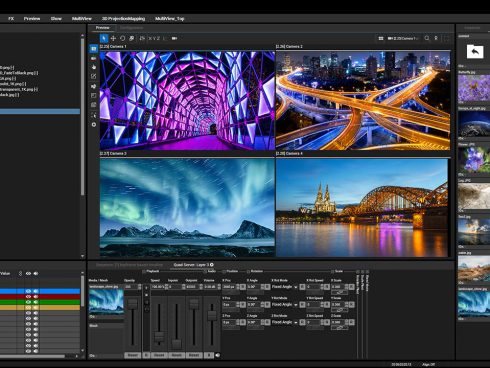
Task: Click the Speed fader handle
Action: pos(159,337)
